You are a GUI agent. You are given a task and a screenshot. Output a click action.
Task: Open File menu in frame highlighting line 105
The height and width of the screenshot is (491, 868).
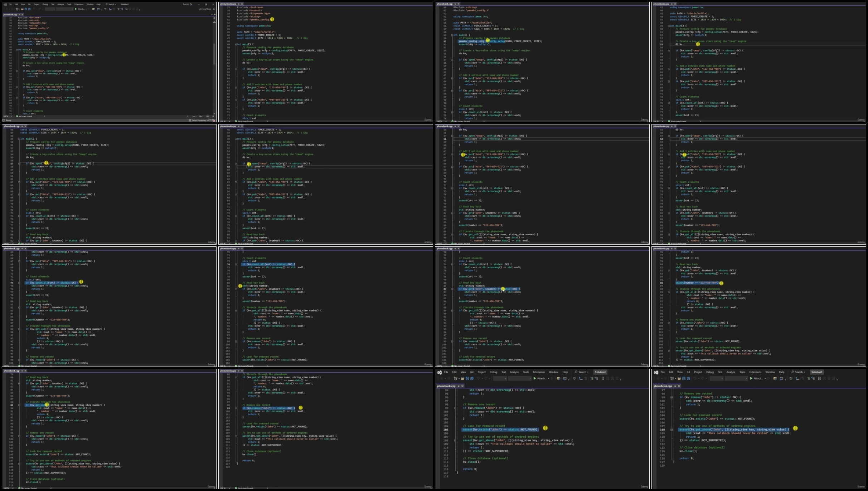point(446,372)
